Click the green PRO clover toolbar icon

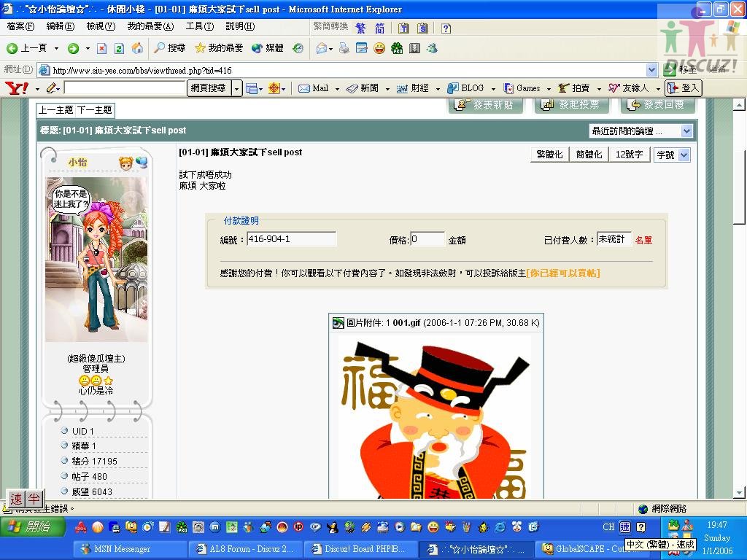tap(397, 48)
